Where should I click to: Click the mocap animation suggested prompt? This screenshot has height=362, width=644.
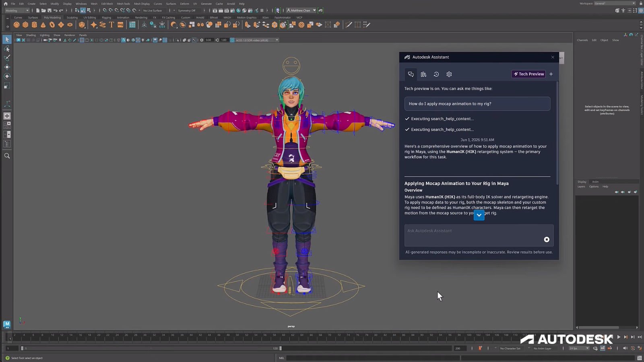click(x=477, y=104)
